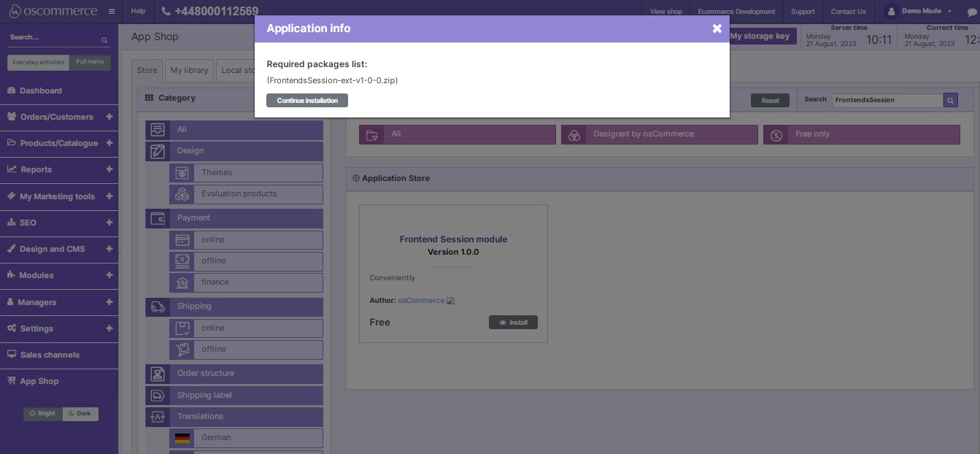Install the Frontend Session module

(513, 322)
